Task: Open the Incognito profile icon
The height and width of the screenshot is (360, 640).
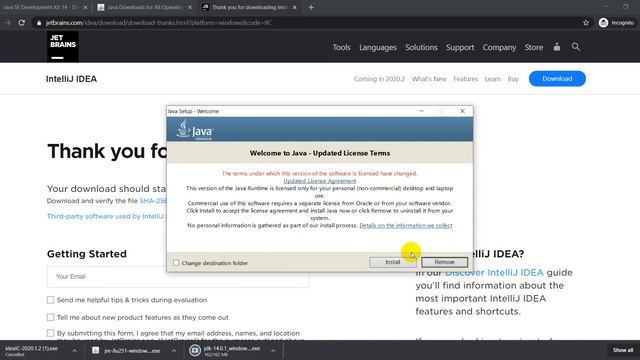Action: tap(603, 23)
